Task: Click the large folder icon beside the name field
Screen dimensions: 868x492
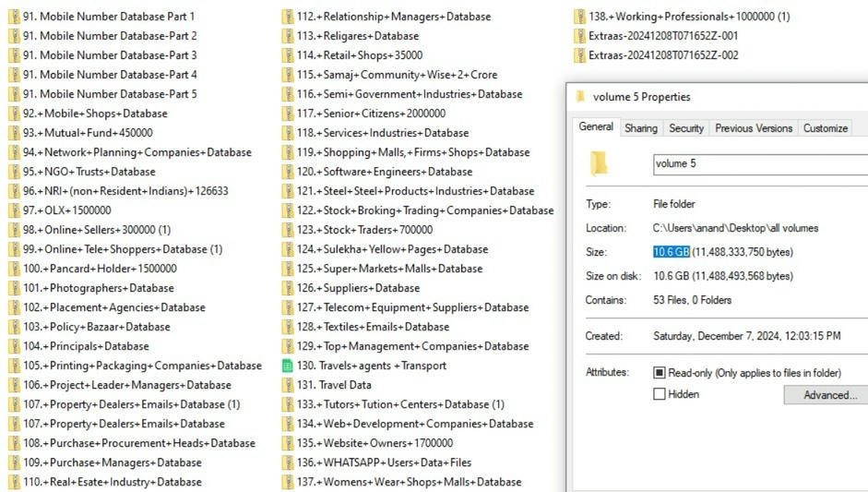Action: [x=599, y=163]
